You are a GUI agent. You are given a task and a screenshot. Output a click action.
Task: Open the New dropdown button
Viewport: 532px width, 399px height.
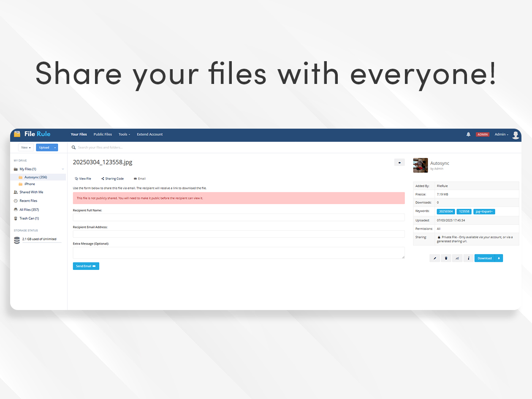point(26,148)
